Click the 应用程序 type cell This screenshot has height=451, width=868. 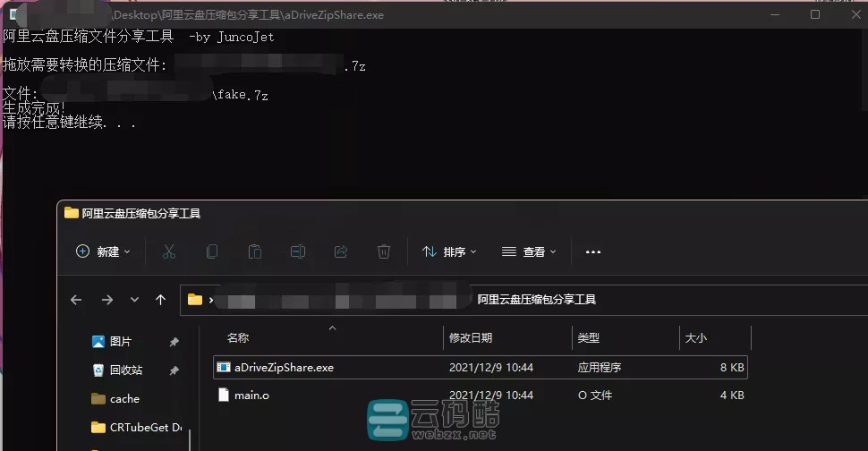point(600,368)
